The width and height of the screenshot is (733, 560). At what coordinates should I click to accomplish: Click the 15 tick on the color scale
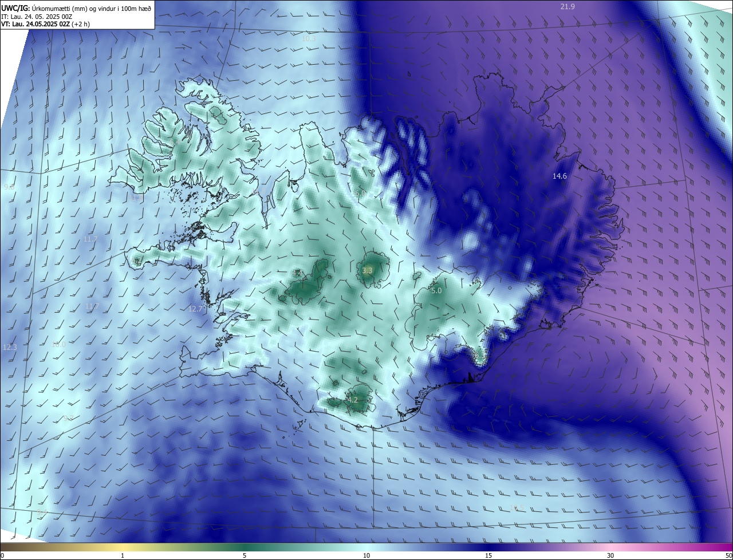488,555
